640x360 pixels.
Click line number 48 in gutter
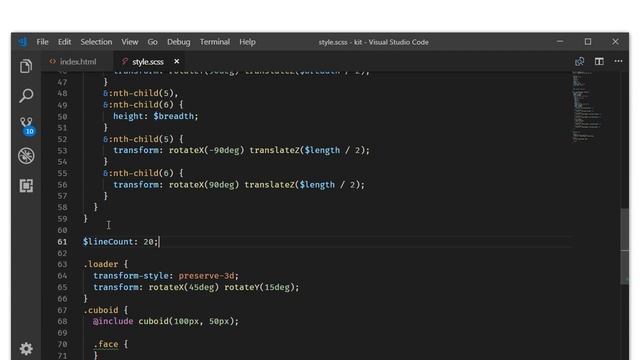62,93
